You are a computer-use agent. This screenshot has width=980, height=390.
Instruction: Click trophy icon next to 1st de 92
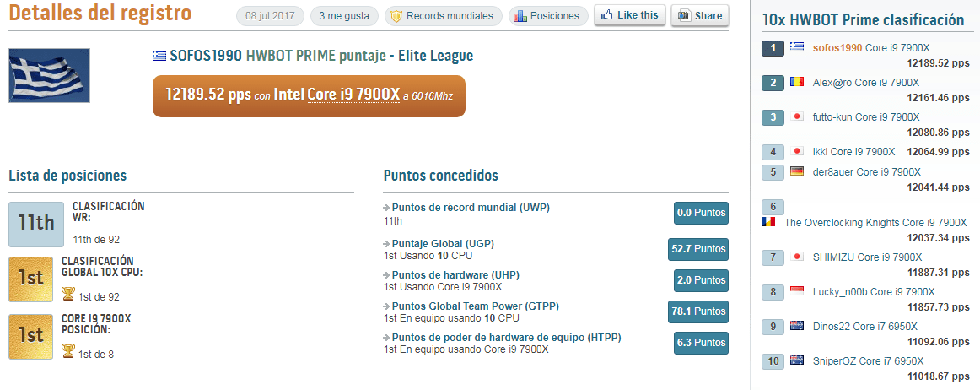pos(68,295)
